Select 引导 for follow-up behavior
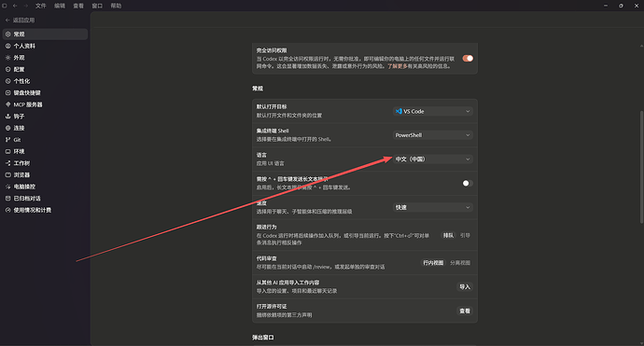 (x=465, y=235)
